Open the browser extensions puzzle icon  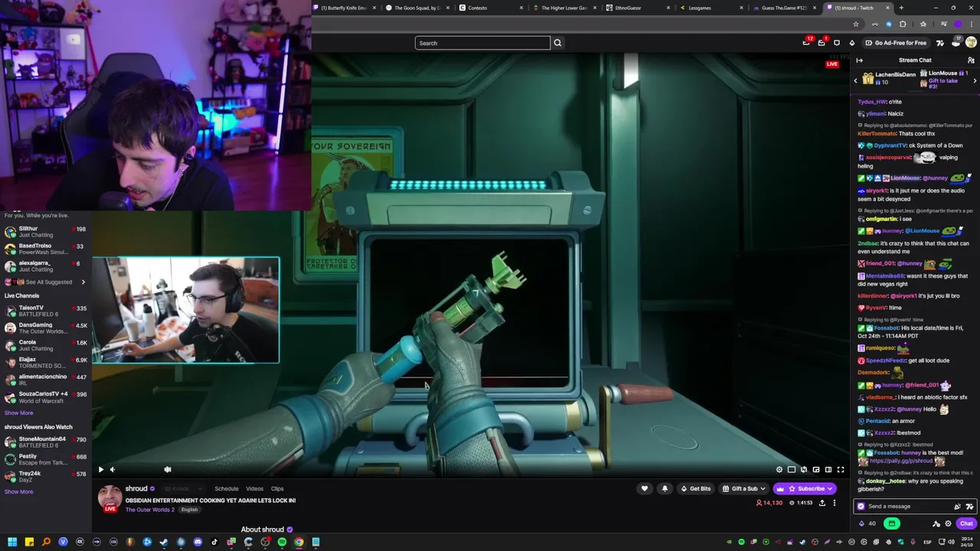[x=903, y=24]
